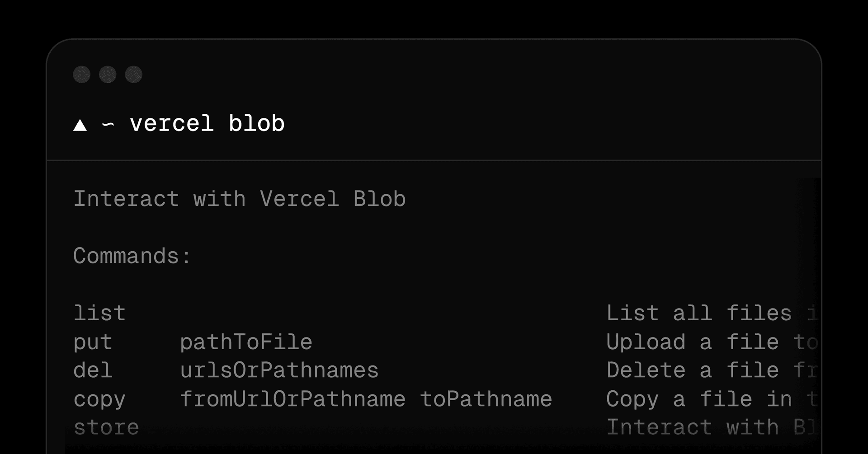Select the "store" command
This screenshot has height=454, width=868.
[106, 427]
